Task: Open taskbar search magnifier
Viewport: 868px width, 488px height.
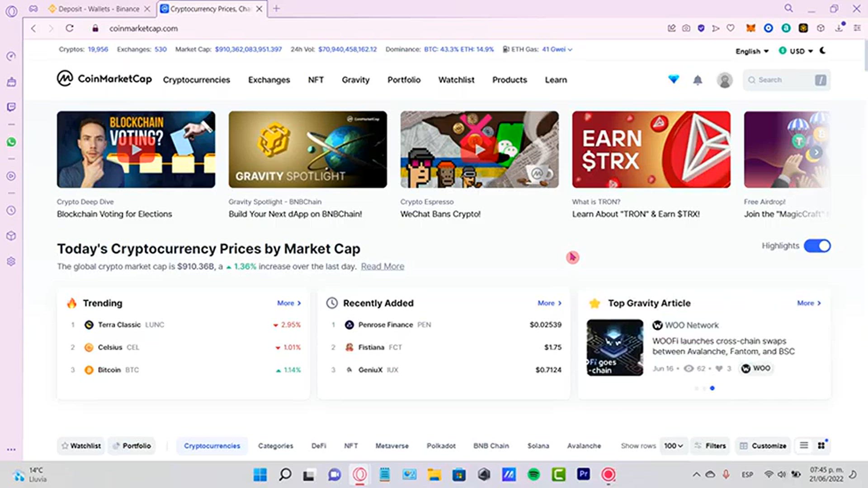Action: (285, 474)
